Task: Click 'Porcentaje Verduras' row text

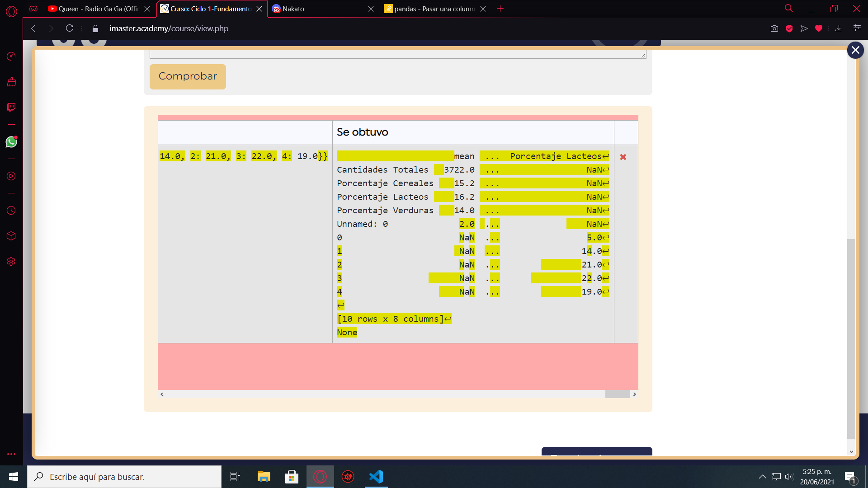Action: click(385, 211)
